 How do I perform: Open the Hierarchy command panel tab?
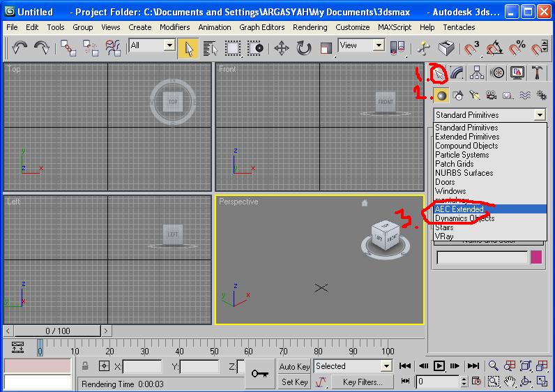coord(477,73)
